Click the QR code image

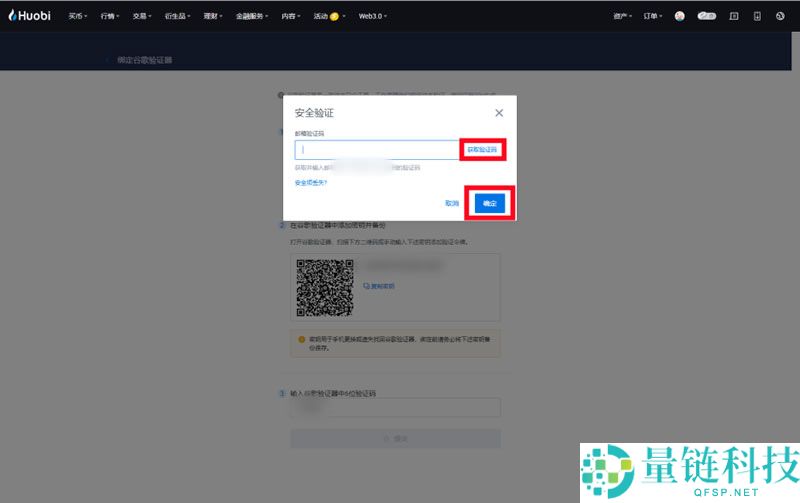[325, 288]
